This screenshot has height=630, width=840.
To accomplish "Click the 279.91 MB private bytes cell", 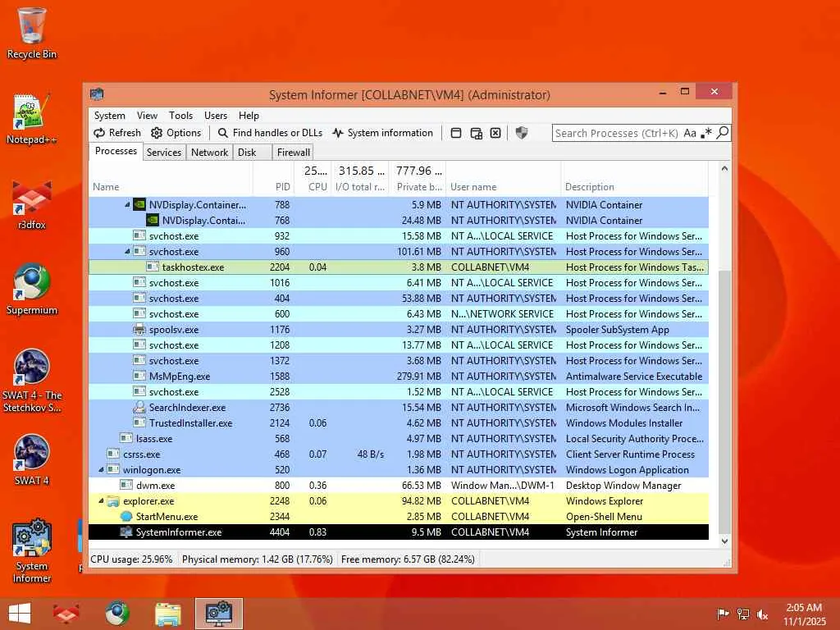I will point(418,376).
